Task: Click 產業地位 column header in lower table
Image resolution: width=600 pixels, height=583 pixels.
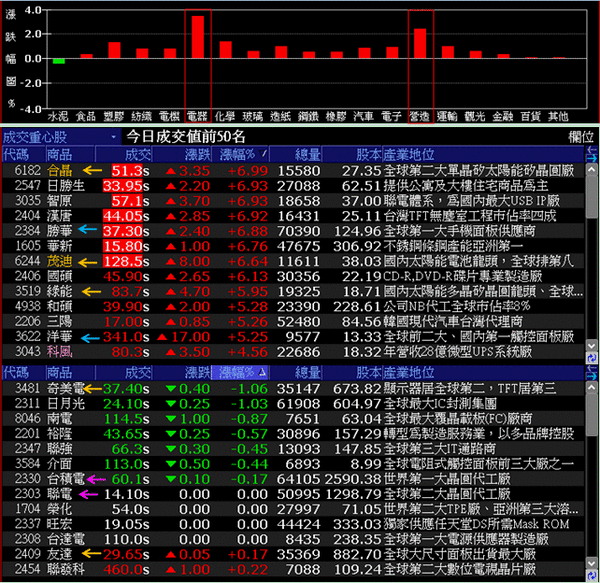Action: point(484,372)
